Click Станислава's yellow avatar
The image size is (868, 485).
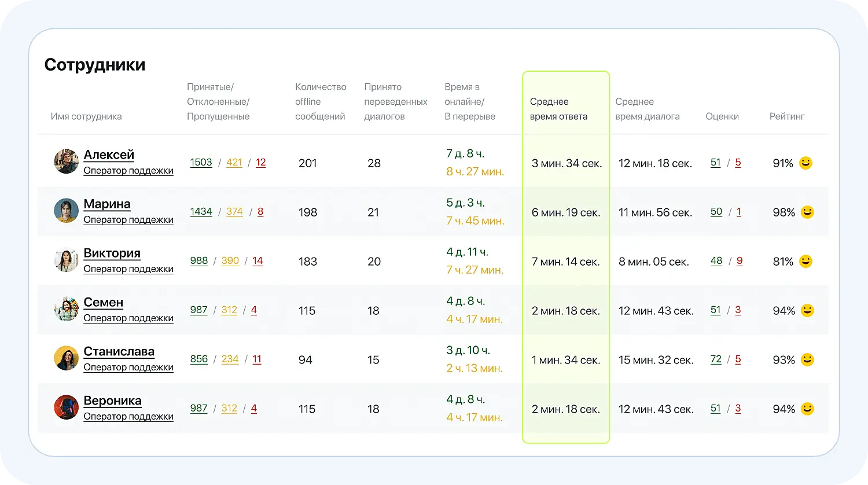pyautogui.click(x=66, y=358)
